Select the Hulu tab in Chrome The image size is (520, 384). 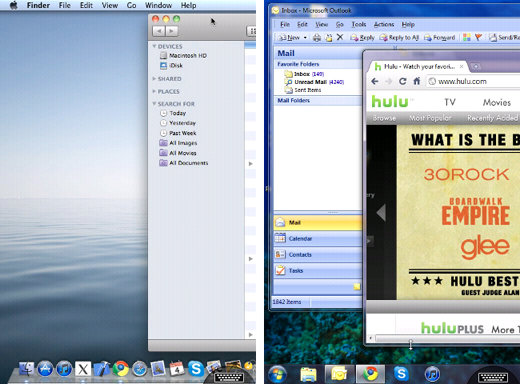coord(419,67)
